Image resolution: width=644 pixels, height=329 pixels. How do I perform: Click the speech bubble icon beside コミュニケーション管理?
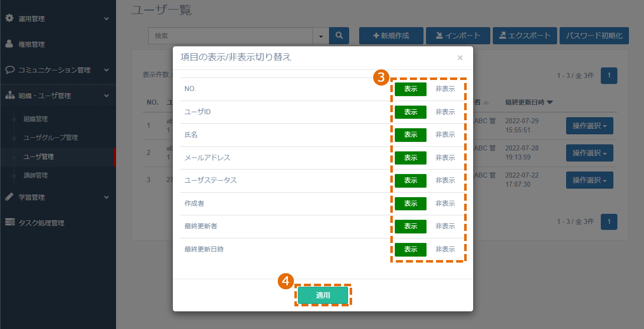10,69
